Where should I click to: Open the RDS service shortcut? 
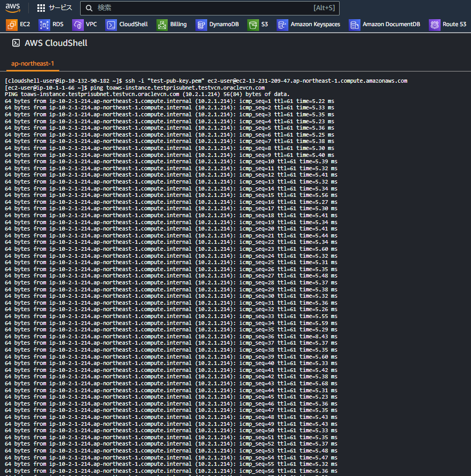point(50,25)
